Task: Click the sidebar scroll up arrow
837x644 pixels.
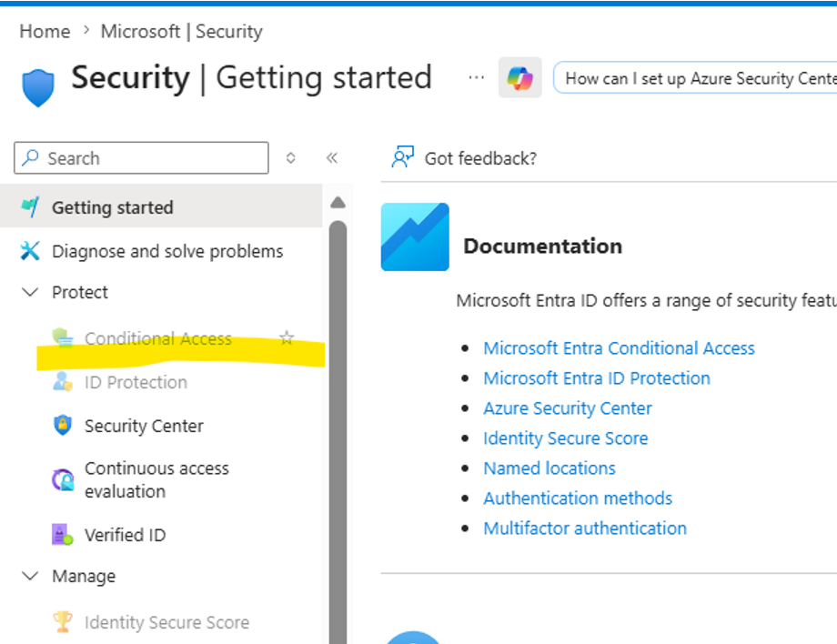Action: coord(338,202)
